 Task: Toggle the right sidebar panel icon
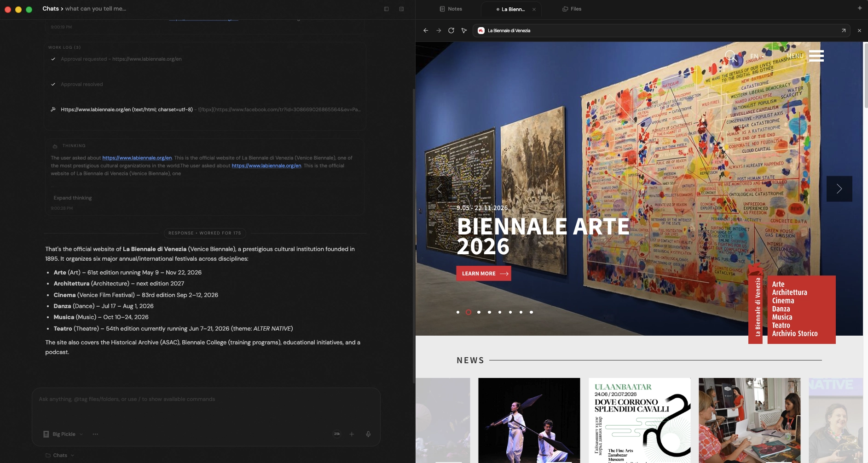[x=401, y=9]
